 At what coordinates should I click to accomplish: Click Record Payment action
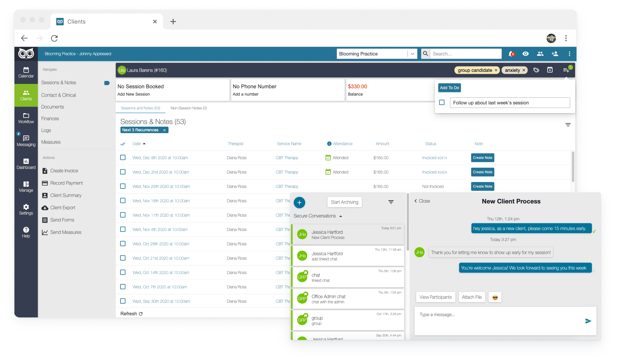[63, 183]
